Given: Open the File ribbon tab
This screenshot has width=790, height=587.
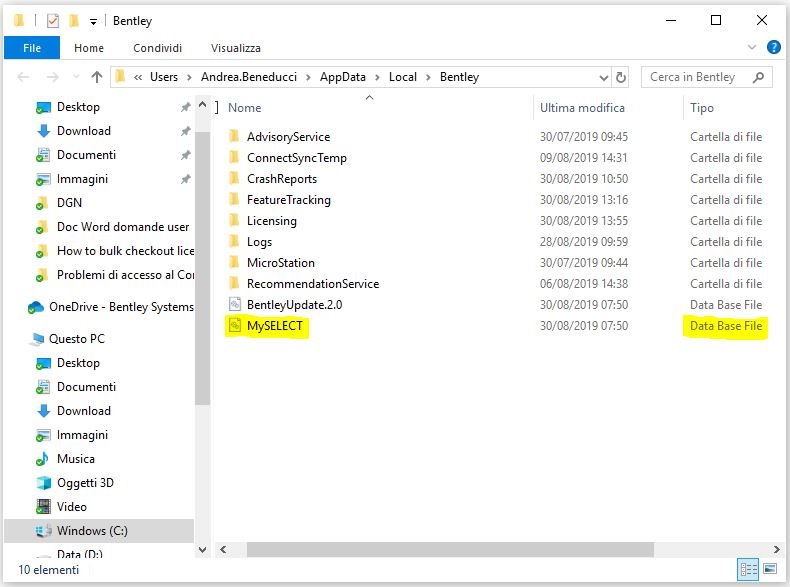Looking at the screenshot, I should pyautogui.click(x=32, y=48).
